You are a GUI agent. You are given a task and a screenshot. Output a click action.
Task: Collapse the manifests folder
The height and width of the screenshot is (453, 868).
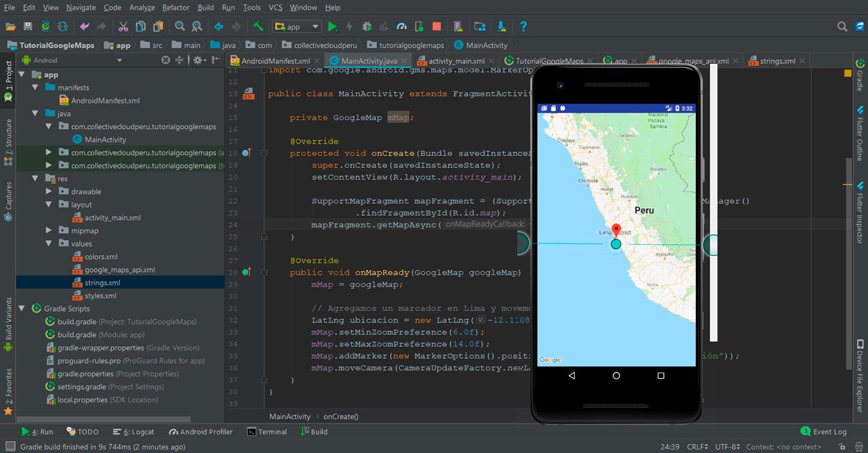click(x=35, y=88)
